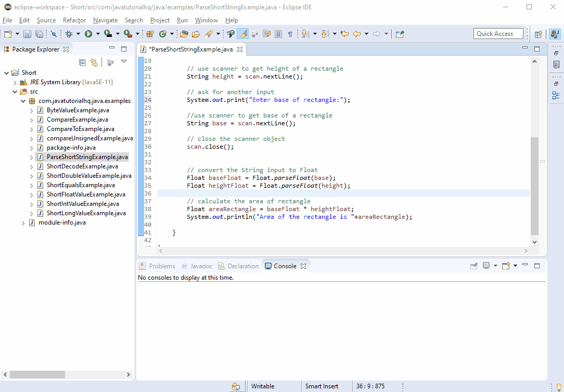This screenshot has height=392, width=564.
Task: Open the External Tools dropdown arrow
Action: [137, 34]
